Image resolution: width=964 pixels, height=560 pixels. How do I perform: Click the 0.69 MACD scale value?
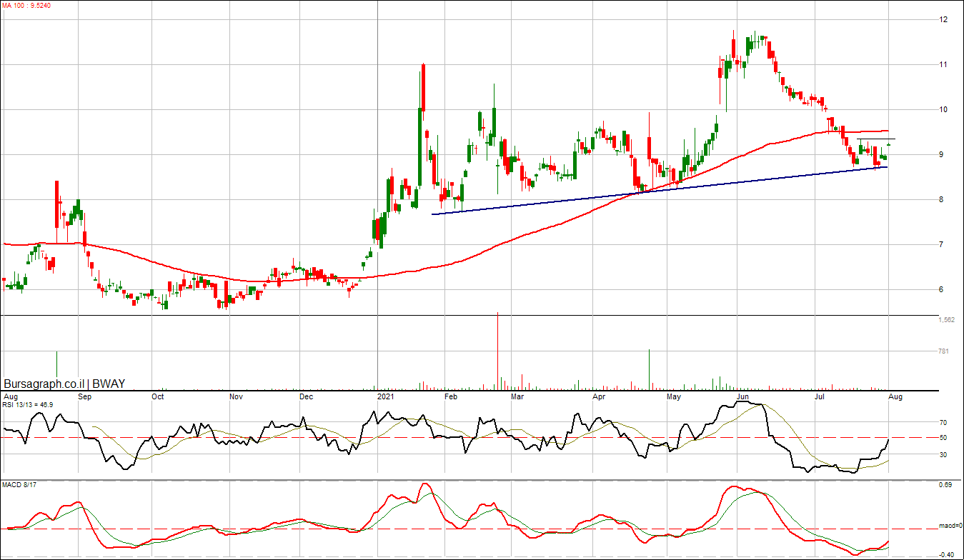(945, 486)
